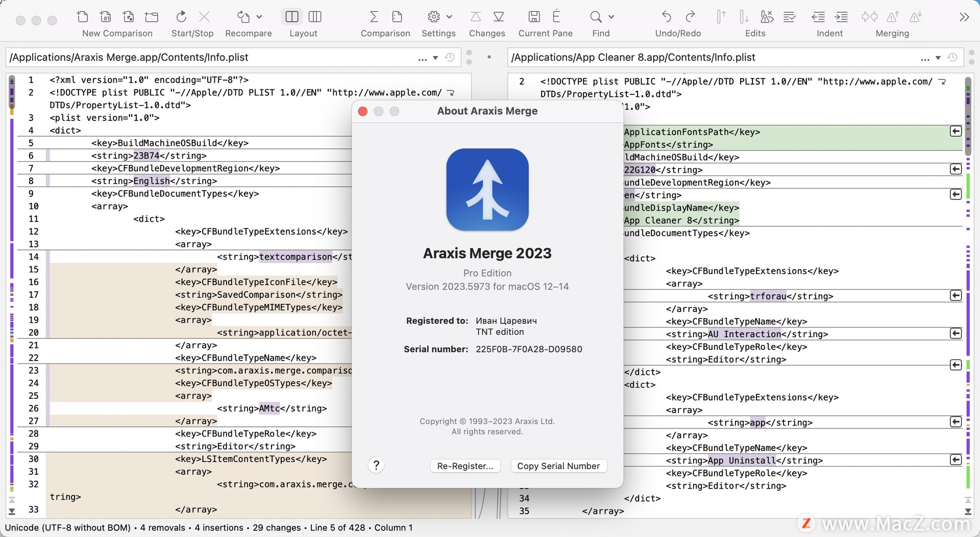Expand the Find dropdown arrow

[611, 17]
